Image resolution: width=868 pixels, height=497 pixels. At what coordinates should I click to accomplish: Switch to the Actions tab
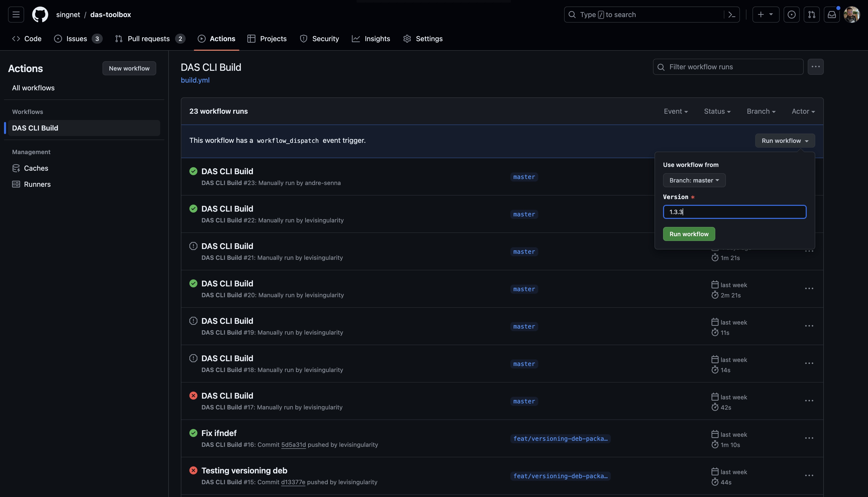tap(216, 39)
